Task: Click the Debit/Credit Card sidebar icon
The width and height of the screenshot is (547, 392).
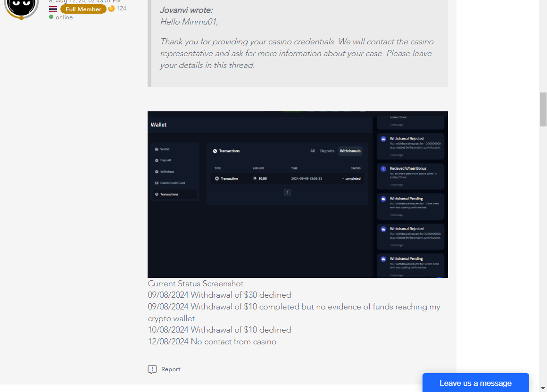Action: (157, 183)
